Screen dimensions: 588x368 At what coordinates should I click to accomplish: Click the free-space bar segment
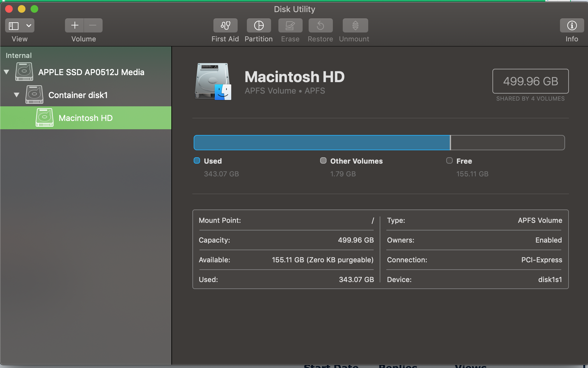(x=508, y=143)
